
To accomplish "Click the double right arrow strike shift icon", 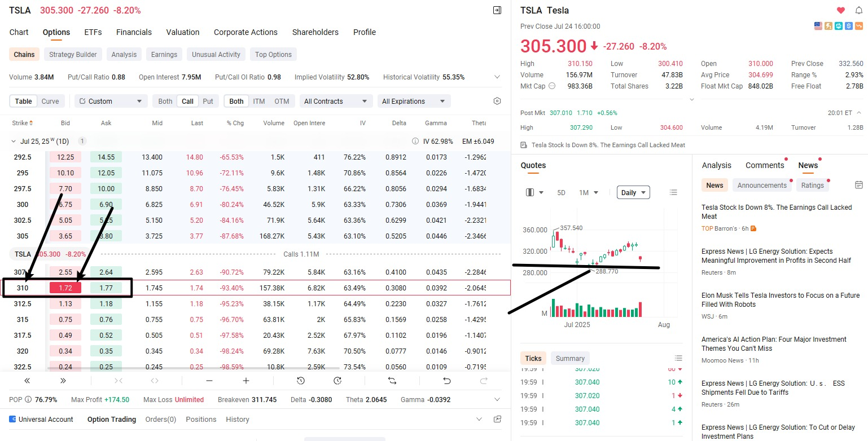I will point(63,381).
